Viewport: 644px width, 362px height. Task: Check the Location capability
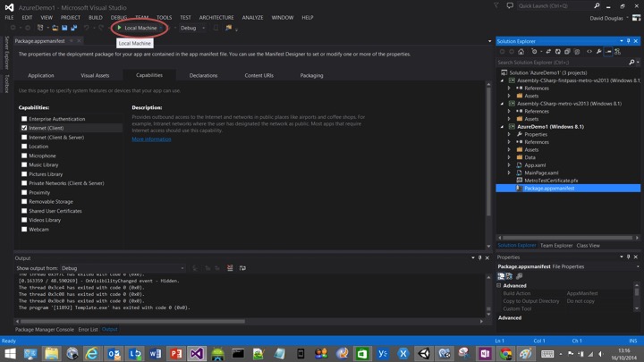click(24, 147)
